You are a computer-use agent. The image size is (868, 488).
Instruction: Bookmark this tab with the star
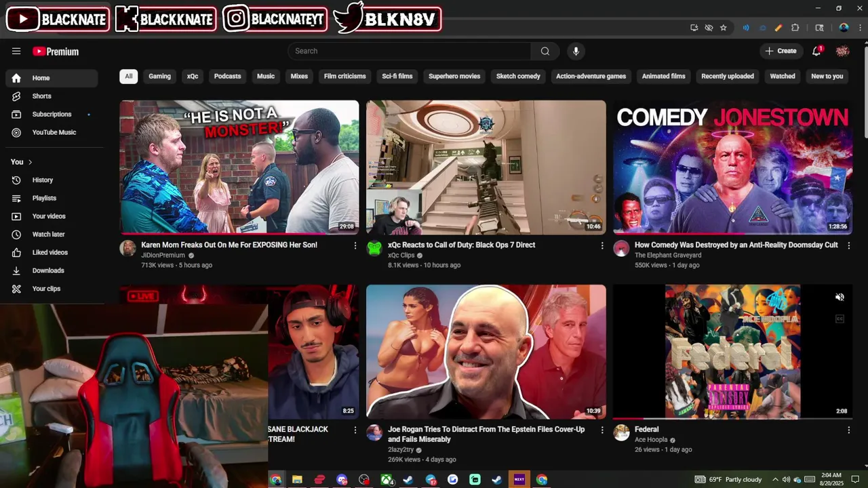(724, 28)
